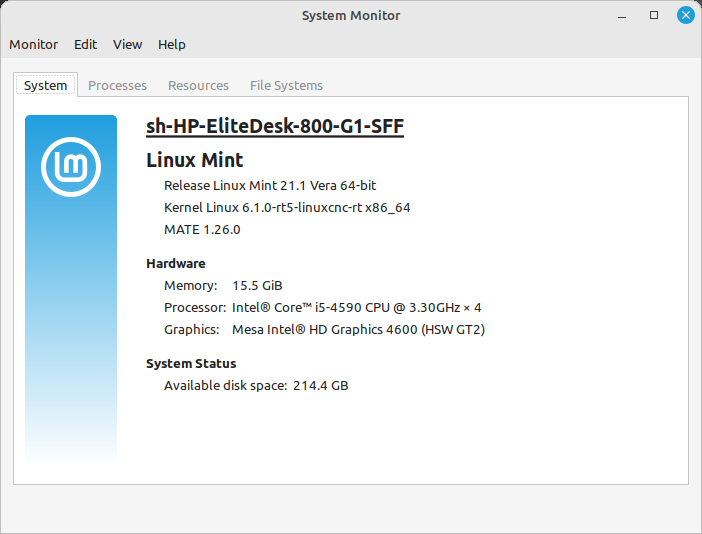Image resolution: width=702 pixels, height=534 pixels.
Task: Click the hostname sh-HP-EliteDesk-800-G1-SFF
Action: click(x=275, y=126)
